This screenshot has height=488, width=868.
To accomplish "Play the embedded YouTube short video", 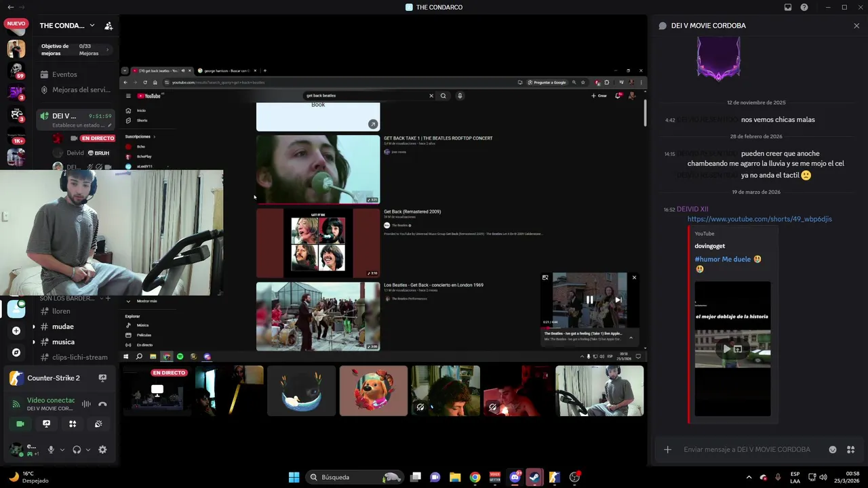I will (x=726, y=349).
